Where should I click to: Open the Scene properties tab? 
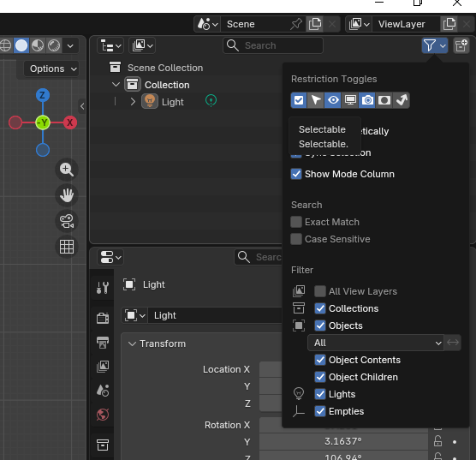[x=103, y=391]
